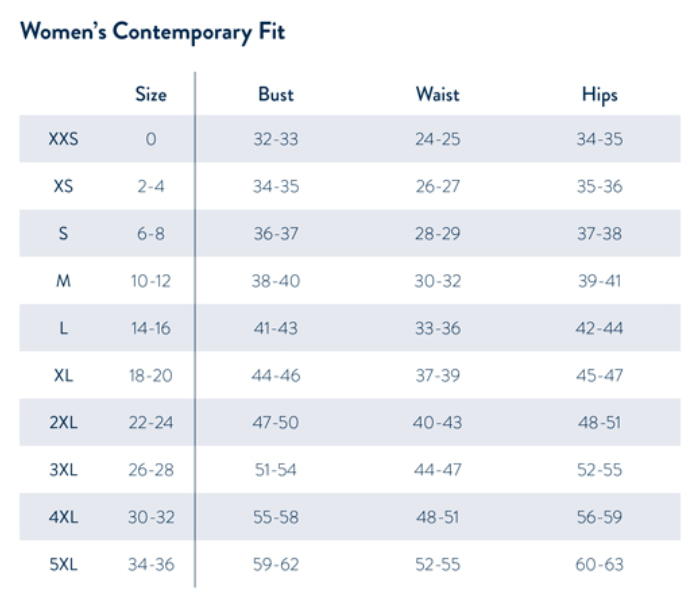Click the 2XL row label
The image size is (692, 611).
click(63, 423)
